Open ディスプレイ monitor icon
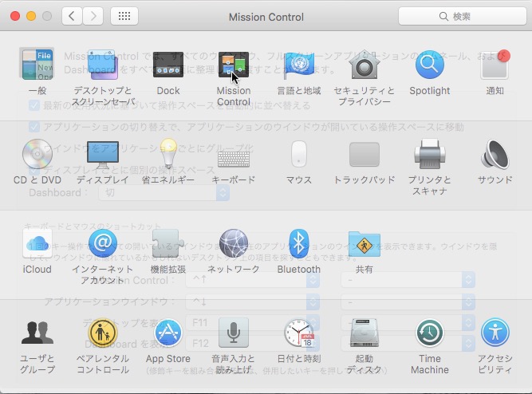 [x=102, y=155]
